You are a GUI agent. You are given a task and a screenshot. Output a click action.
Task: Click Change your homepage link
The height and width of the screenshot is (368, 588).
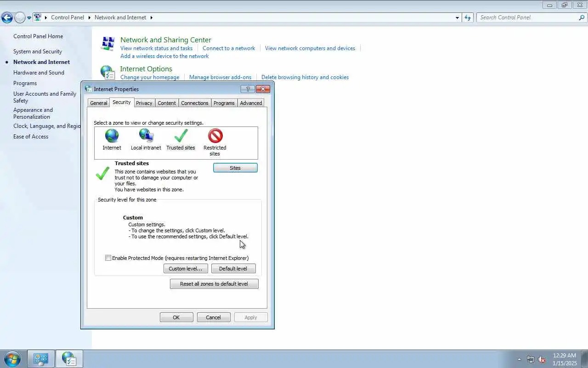[x=150, y=77]
